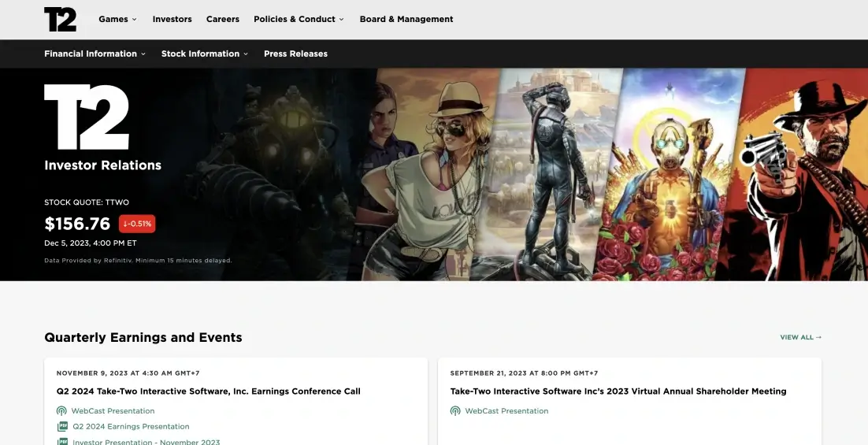Click VIEW ALL earnings and events link

800,337
